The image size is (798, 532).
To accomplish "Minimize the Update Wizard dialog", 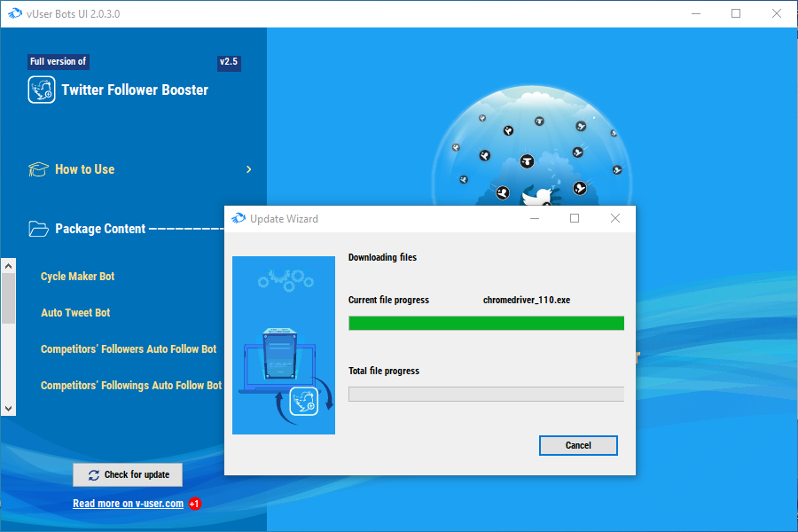I will coord(535,218).
